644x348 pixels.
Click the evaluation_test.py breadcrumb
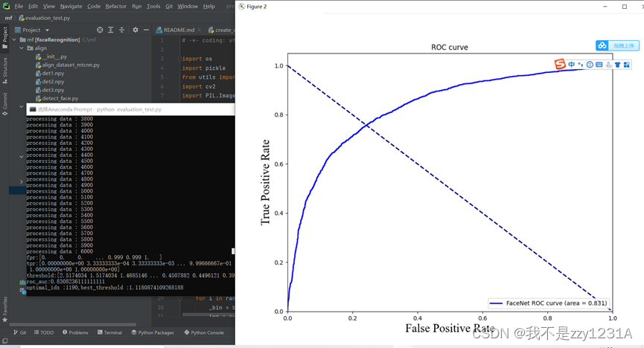45,18
